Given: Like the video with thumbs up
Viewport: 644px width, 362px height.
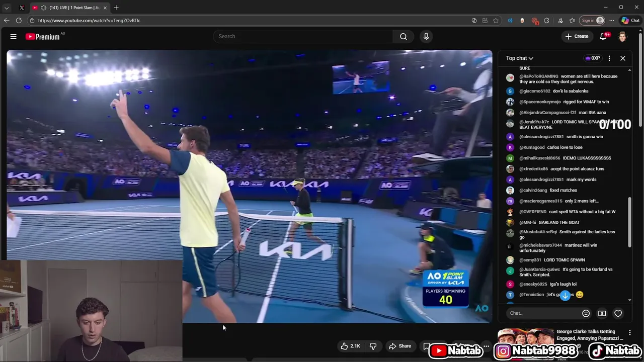Looking at the screenshot, I should tap(350, 346).
